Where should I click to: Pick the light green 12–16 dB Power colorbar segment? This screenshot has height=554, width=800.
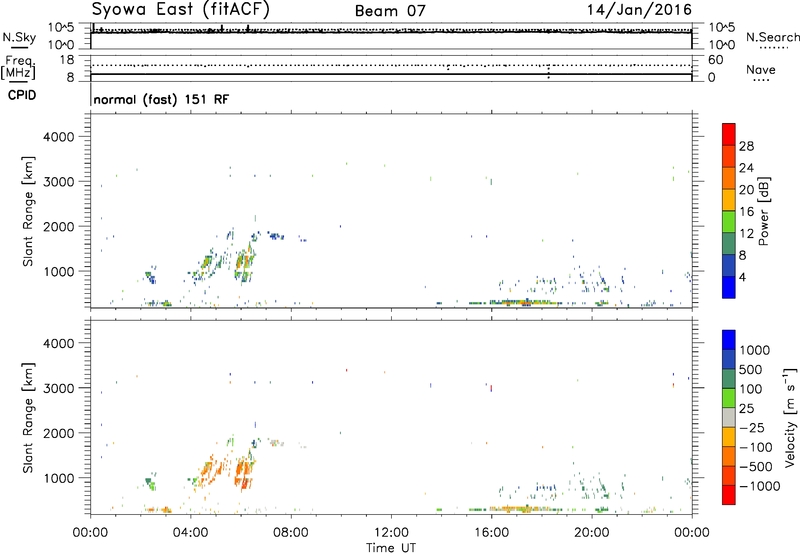pos(729,221)
